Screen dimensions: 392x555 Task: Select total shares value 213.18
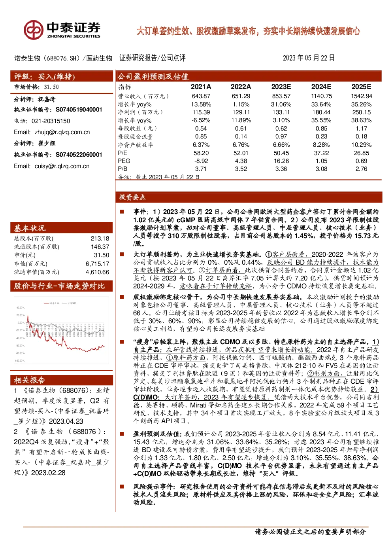click(x=100, y=239)
